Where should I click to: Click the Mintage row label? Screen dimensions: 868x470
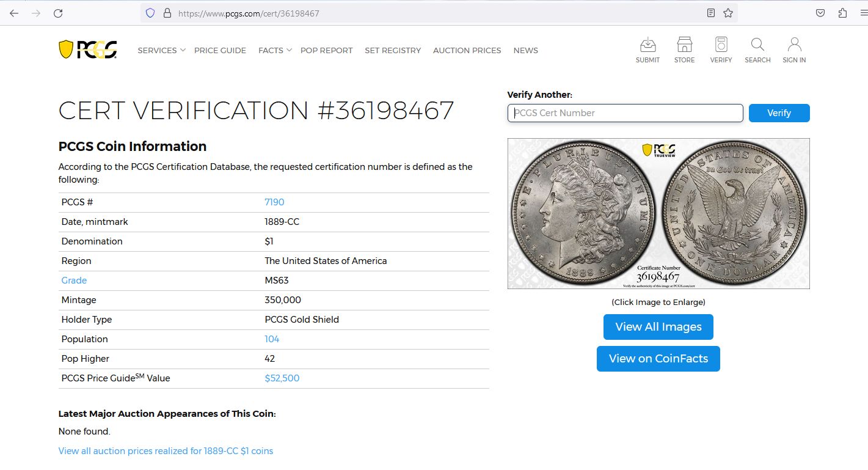[79, 300]
